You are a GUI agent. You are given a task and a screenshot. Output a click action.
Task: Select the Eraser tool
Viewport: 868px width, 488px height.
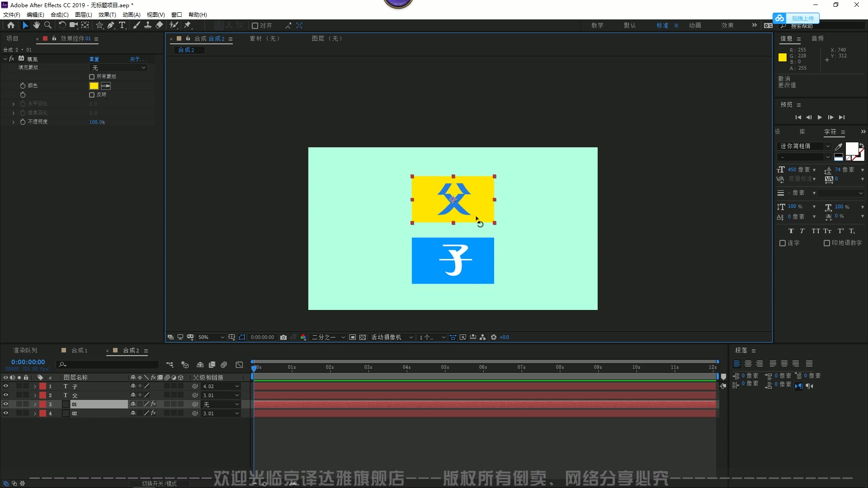(159, 25)
